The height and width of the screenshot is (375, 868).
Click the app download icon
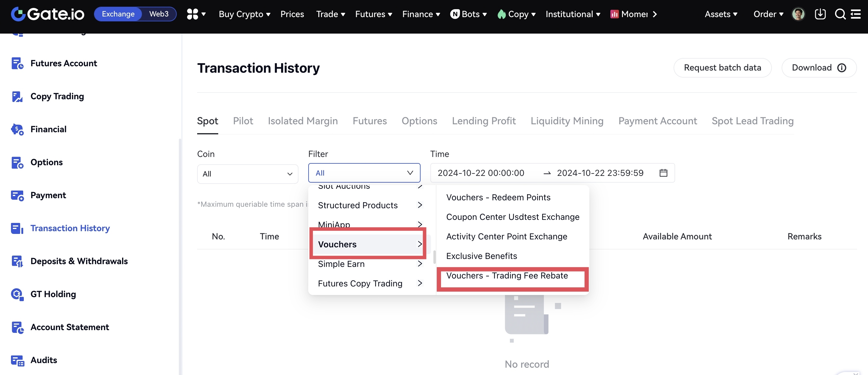pyautogui.click(x=820, y=14)
